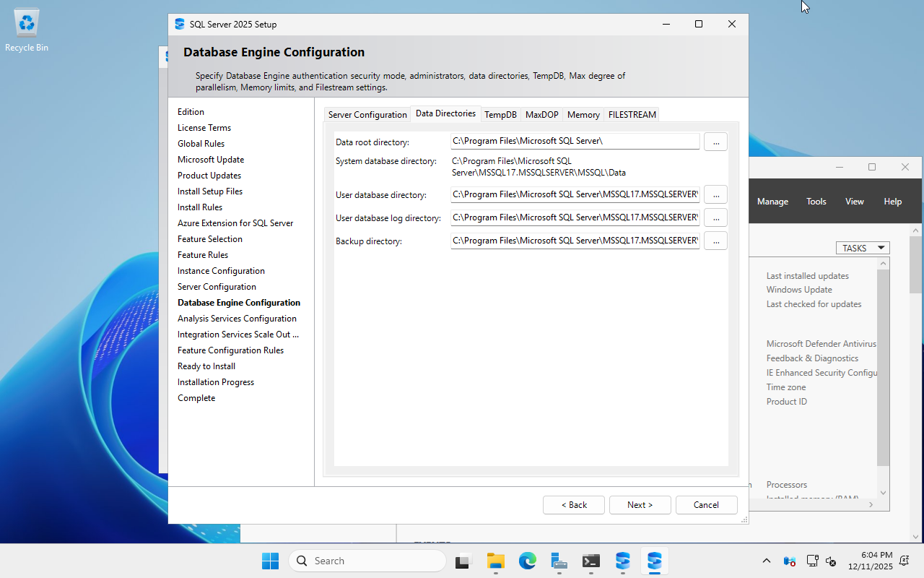The image size is (924, 578).
Task: Browse for the Backup directory
Action: pos(715,241)
